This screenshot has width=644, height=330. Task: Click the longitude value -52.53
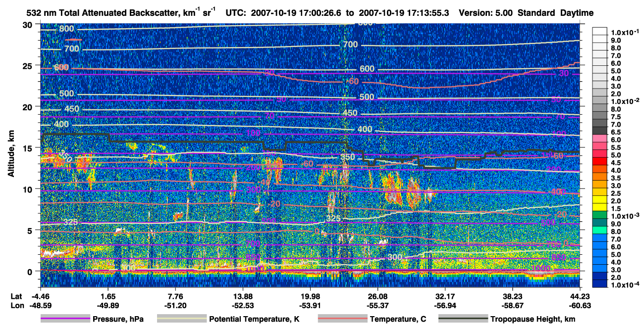click(x=242, y=305)
